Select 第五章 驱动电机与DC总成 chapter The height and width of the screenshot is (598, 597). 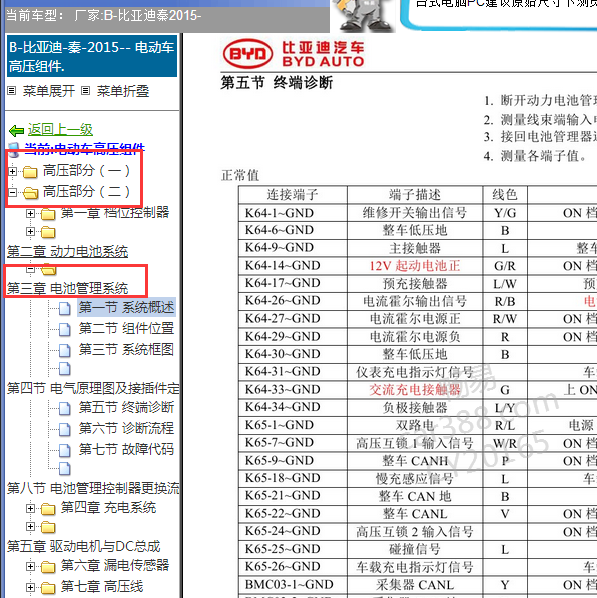point(84,547)
